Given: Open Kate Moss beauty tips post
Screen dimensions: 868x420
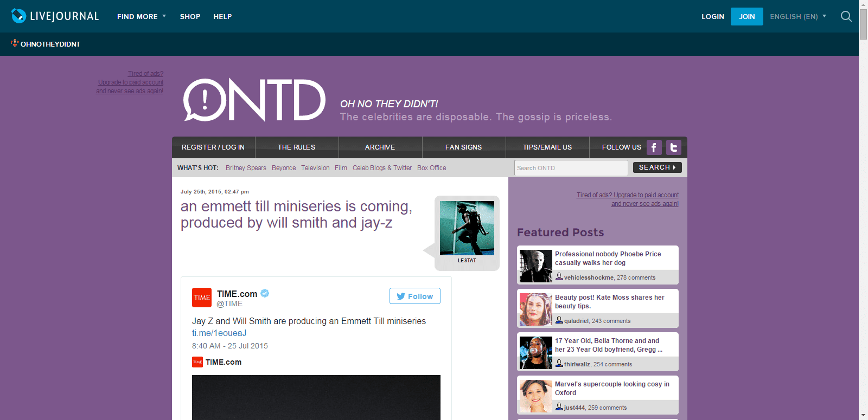Looking at the screenshot, I should pyautogui.click(x=610, y=301).
